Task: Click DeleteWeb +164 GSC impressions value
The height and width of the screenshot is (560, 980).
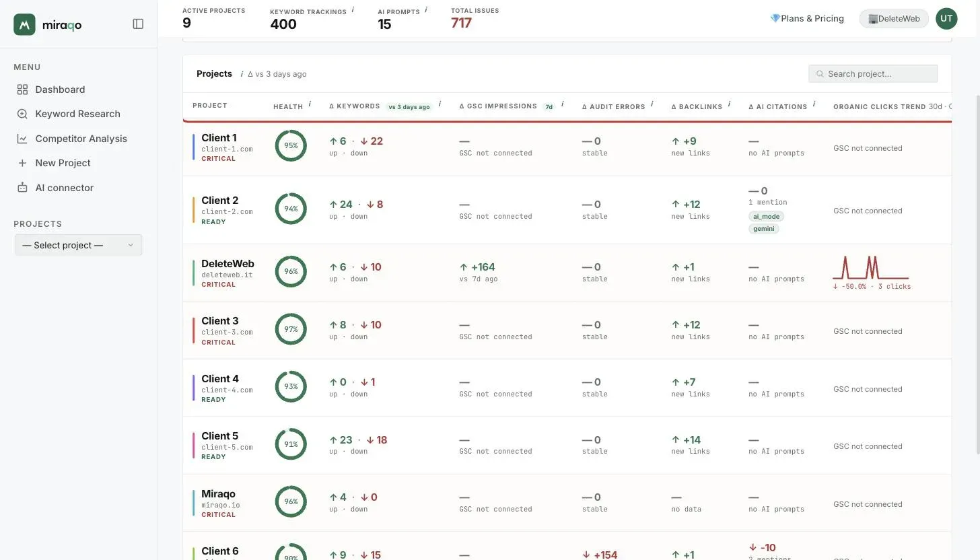Action: tap(478, 267)
